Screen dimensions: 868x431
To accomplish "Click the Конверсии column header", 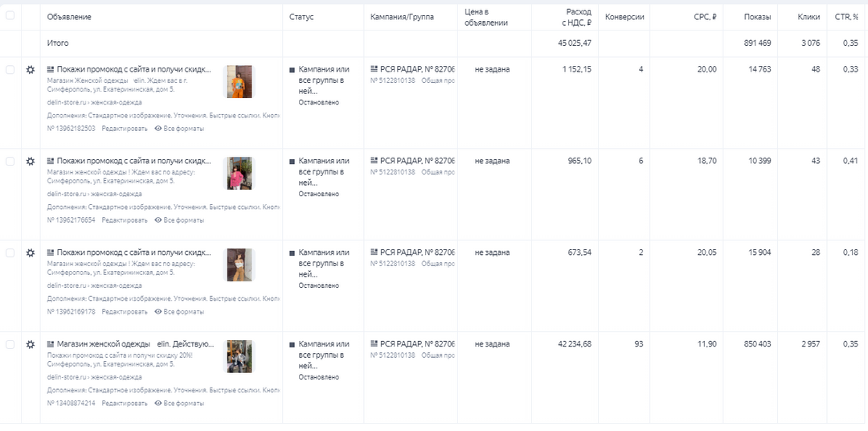I will coord(624,17).
